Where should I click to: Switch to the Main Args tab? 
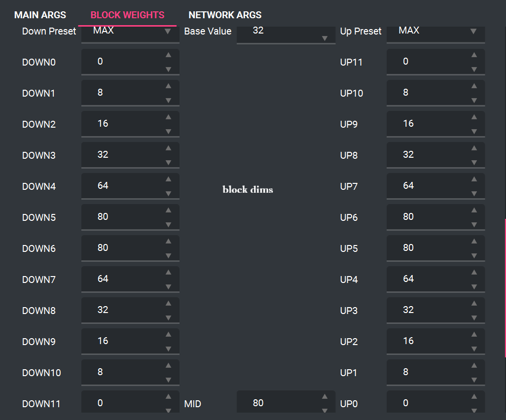point(40,15)
